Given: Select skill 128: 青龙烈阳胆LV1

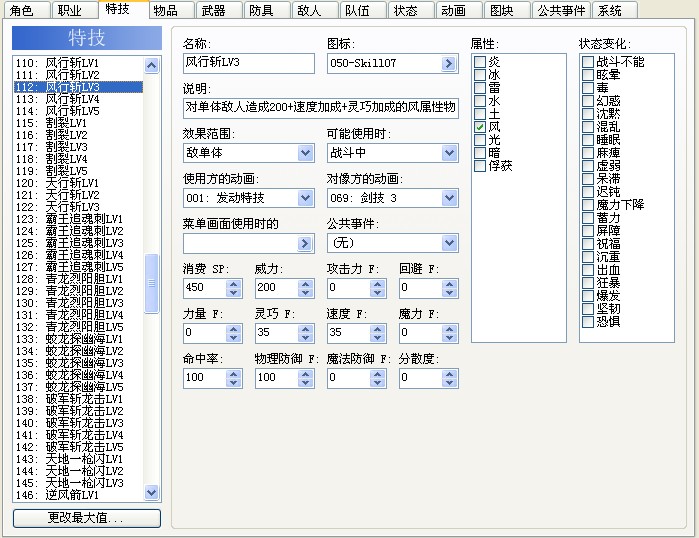Looking at the screenshot, I should coord(78,279).
